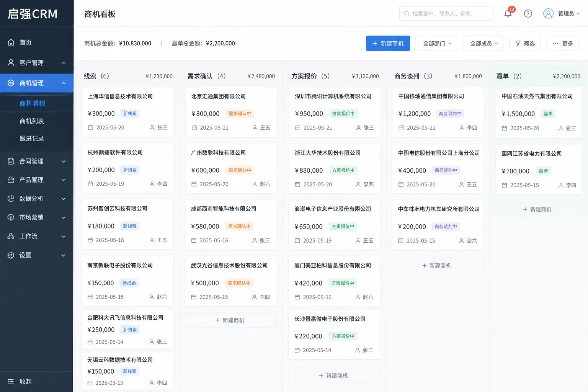This screenshot has height=392, width=588.
Task: Click calendar icon on 国网江苏省电力 card
Action: pyautogui.click(x=504, y=185)
